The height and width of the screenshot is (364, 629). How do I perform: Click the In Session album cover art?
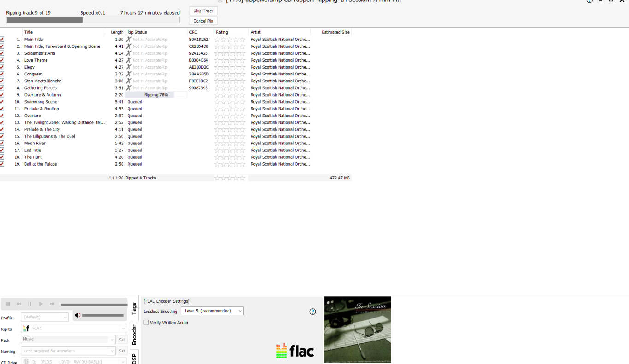358,329
